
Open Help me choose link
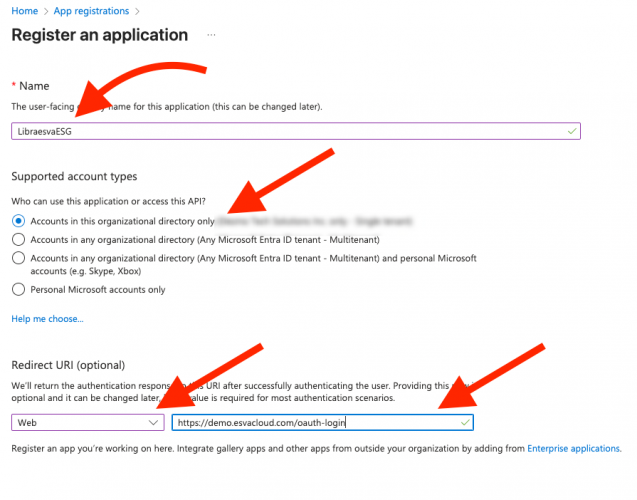tap(47, 319)
